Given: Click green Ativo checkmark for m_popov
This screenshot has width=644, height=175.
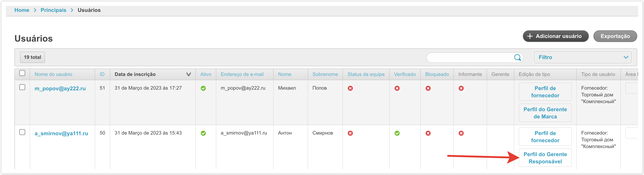Looking at the screenshot, I should (x=203, y=88).
